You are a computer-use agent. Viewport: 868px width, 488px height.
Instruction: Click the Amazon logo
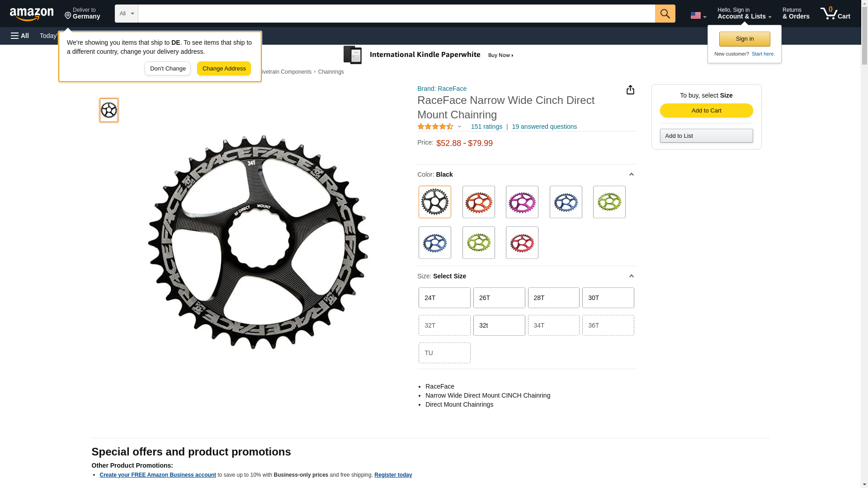[x=32, y=14]
